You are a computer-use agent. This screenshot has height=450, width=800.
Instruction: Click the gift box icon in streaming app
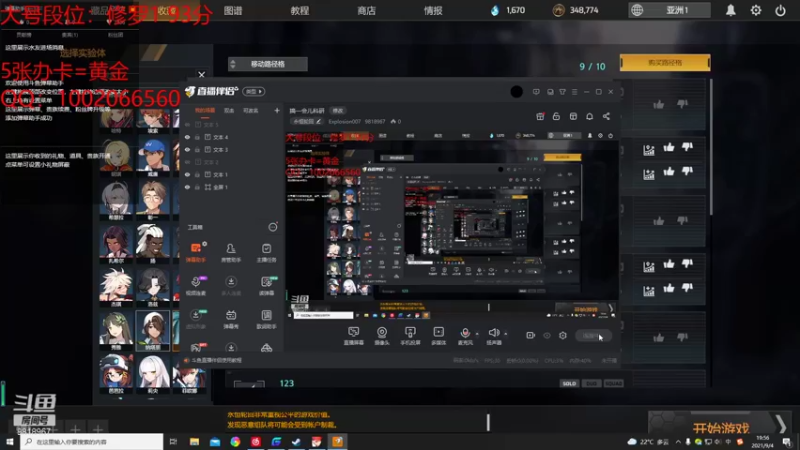[x=540, y=116]
